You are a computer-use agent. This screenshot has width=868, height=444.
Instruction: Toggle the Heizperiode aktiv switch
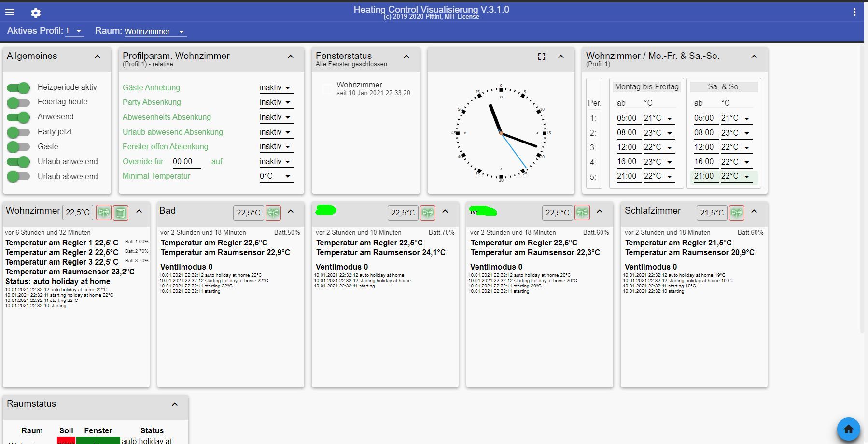click(19, 87)
